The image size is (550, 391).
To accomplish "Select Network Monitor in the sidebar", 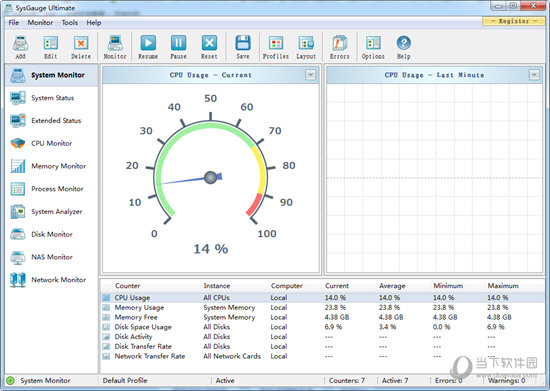I will click(52, 280).
